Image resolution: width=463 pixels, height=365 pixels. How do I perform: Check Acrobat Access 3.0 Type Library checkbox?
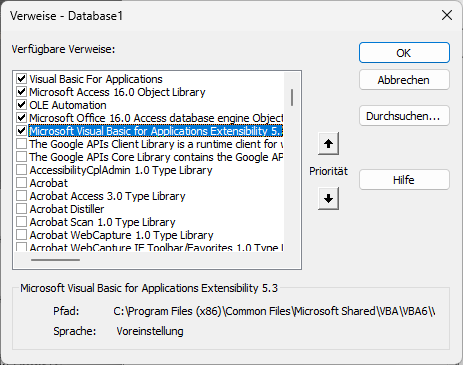(22, 196)
